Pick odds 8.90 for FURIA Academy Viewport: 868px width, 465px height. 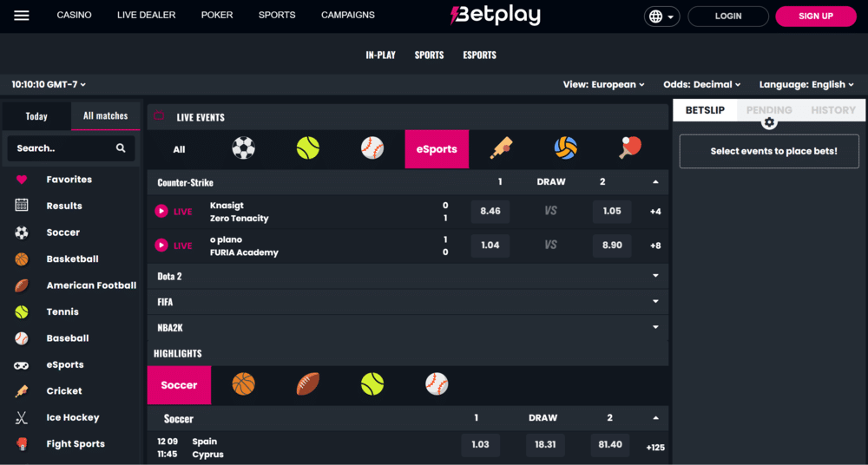click(612, 246)
